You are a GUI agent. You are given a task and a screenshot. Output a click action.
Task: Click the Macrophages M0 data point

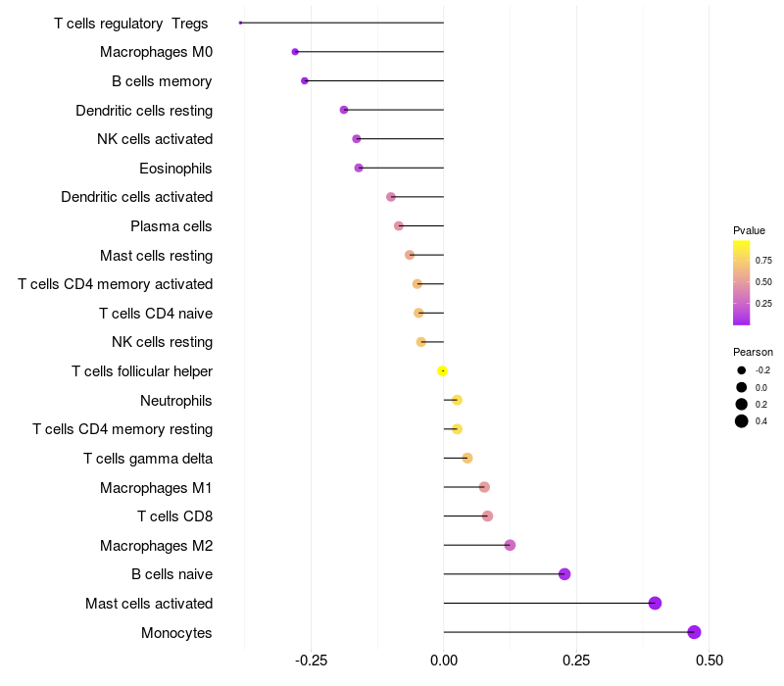pyautogui.click(x=295, y=52)
